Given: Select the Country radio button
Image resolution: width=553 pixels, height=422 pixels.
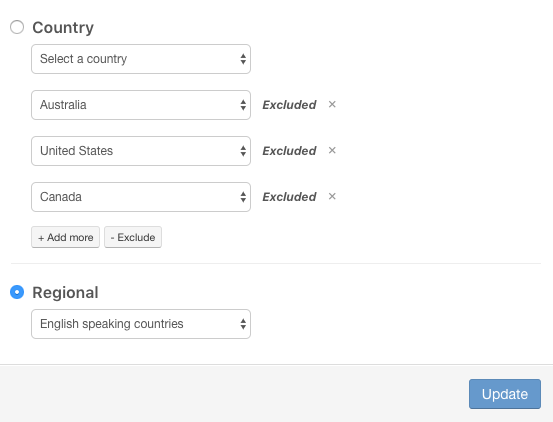Looking at the screenshot, I should [17, 27].
